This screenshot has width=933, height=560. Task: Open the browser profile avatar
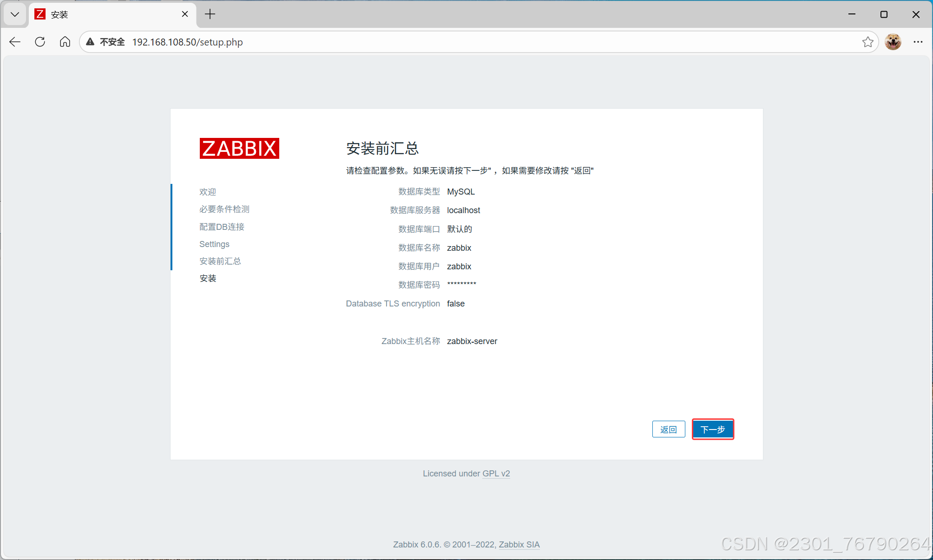tap(893, 42)
